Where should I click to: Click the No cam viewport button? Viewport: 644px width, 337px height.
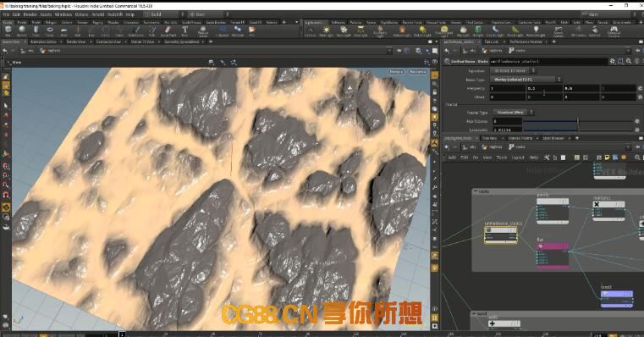(x=418, y=72)
